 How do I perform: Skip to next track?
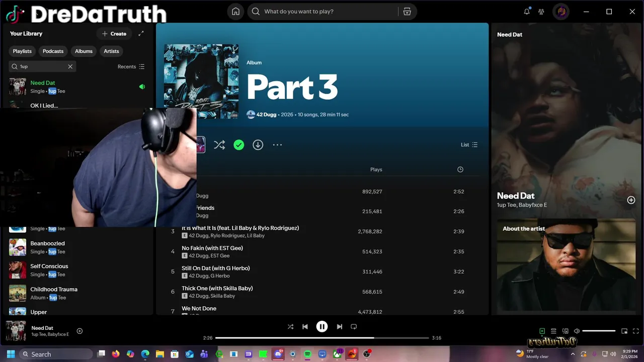(339, 327)
